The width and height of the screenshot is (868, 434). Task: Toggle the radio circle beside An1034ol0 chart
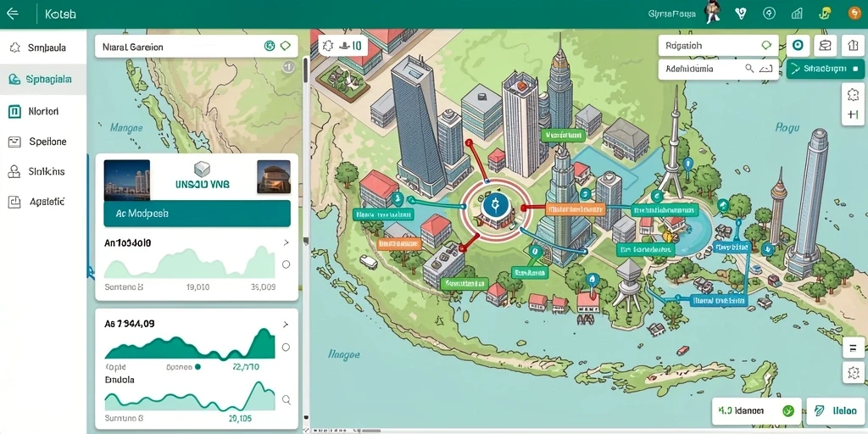[x=287, y=264]
